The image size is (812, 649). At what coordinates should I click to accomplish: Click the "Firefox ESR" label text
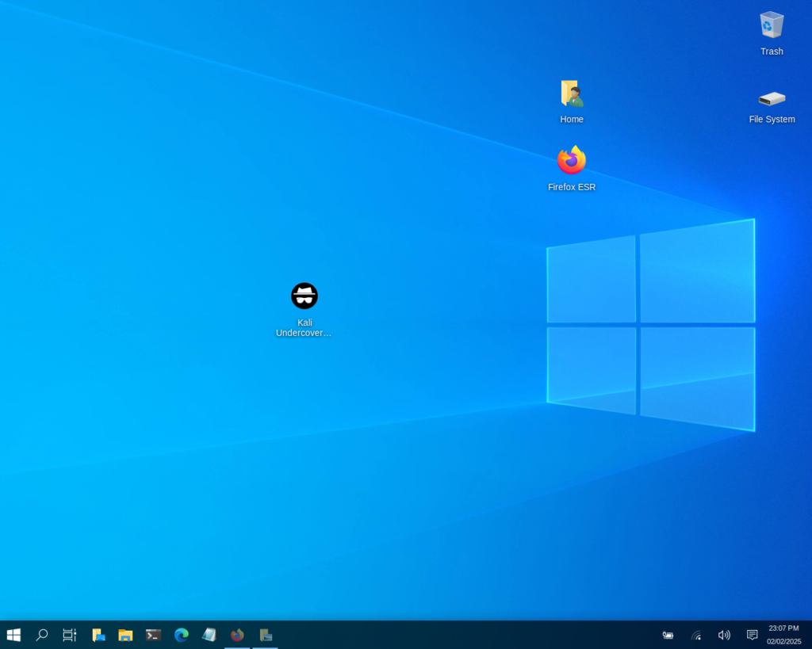point(572,187)
